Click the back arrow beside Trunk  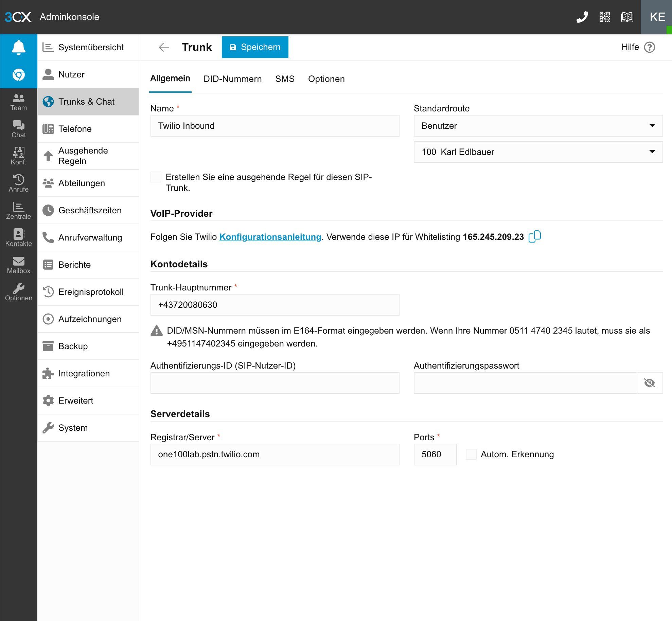(x=164, y=47)
